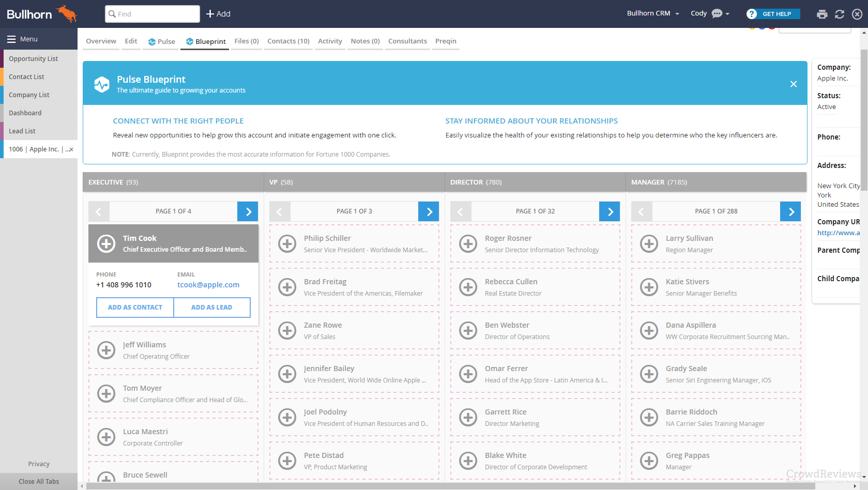Viewport: 868px width, 490px height.
Task: Click Add As Contact button
Action: pyautogui.click(x=135, y=308)
